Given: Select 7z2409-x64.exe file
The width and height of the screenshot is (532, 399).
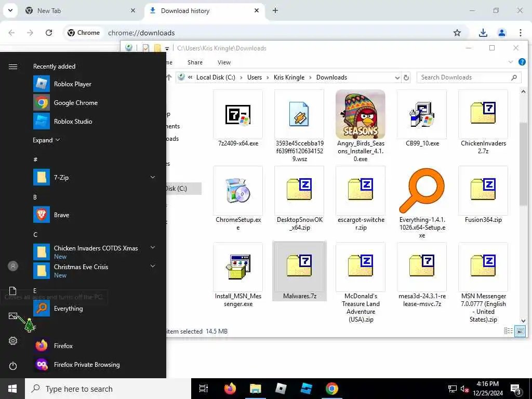Looking at the screenshot, I should [x=238, y=118].
